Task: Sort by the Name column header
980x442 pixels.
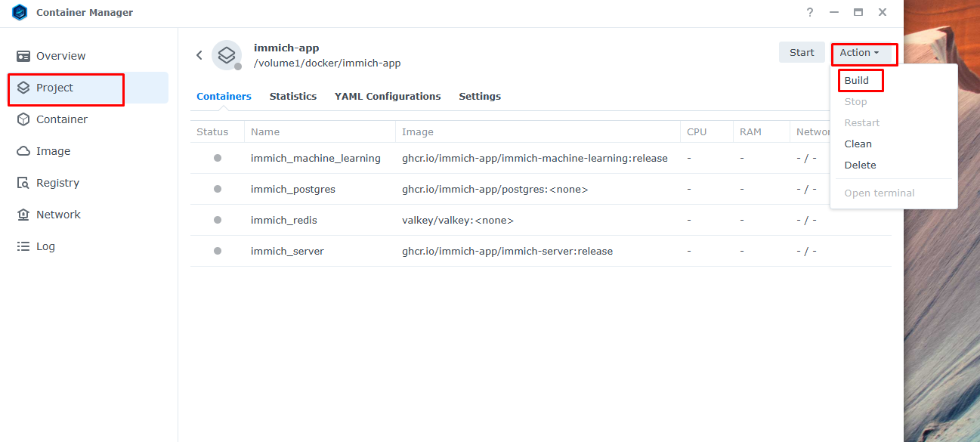Action: (x=265, y=132)
